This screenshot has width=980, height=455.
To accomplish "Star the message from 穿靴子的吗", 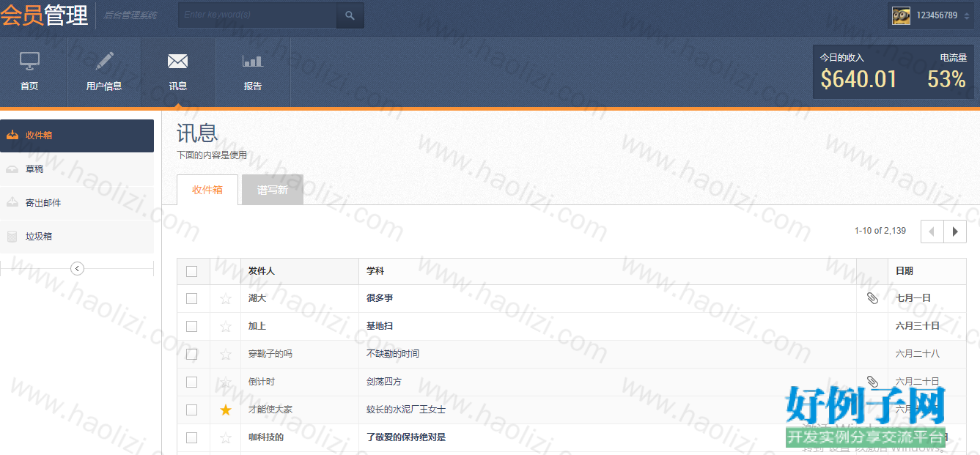I will click(x=226, y=354).
